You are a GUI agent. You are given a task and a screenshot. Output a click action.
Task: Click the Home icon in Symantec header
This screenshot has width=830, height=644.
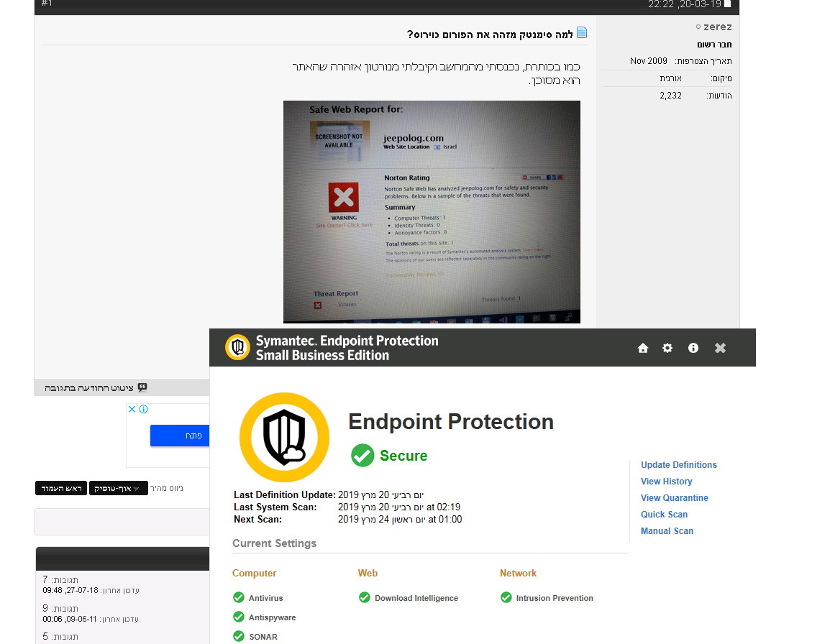(643, 348)
